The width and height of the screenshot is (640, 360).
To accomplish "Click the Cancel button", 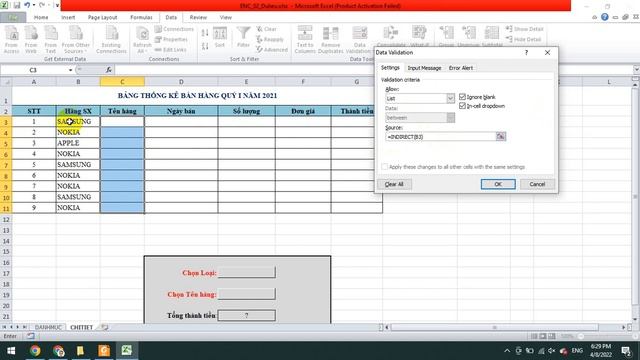I will point(537,184).
